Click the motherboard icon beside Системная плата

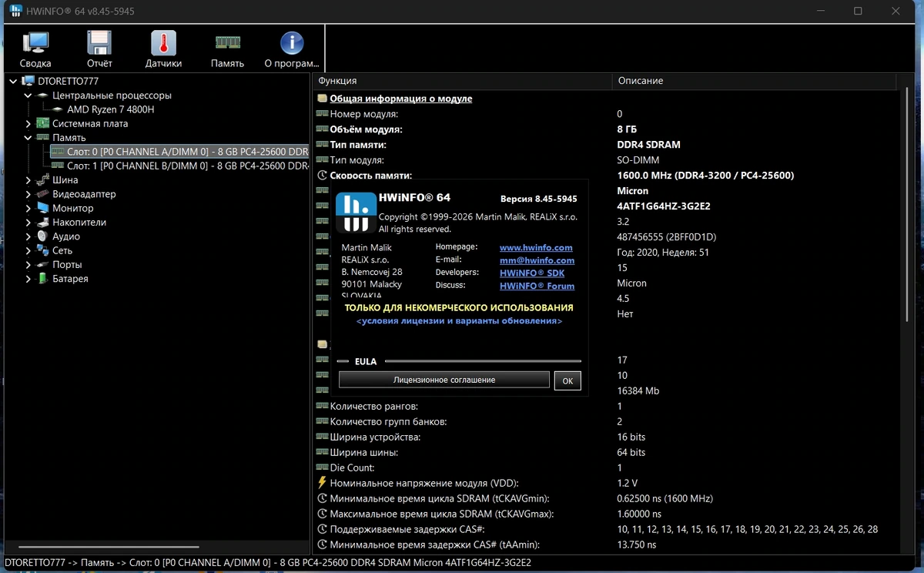point(43,123)
